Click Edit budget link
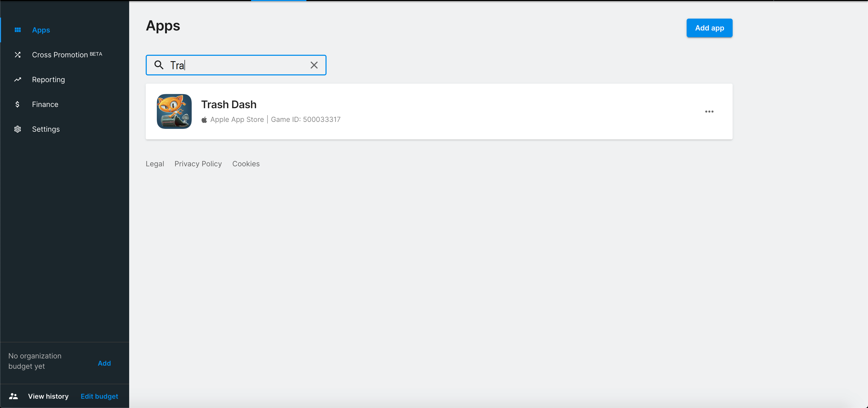The height and width of the screenshot is (408, 868). tap(99, 396)
